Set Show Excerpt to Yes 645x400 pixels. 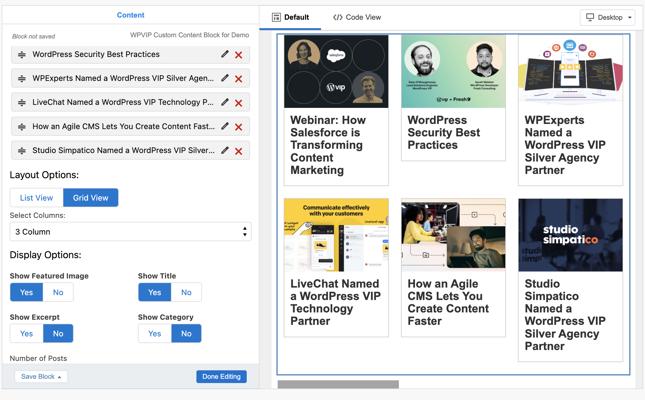(x=26, y=333)
